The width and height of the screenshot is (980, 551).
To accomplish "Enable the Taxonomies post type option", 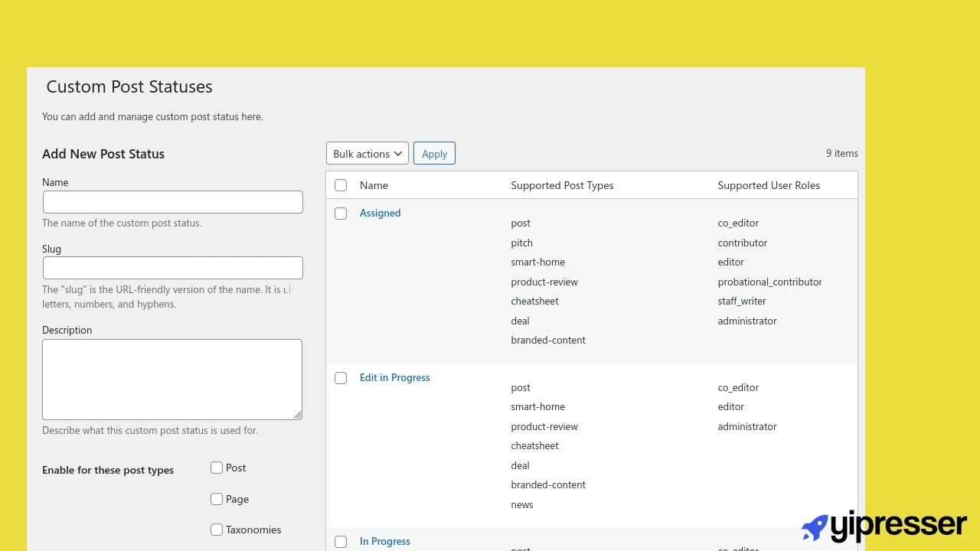I will 217,529.
